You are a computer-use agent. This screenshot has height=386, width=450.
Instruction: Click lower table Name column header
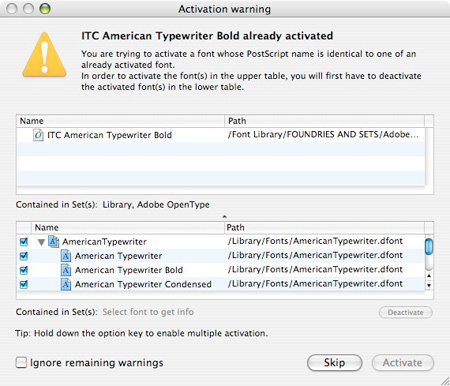tap(128, 228)
